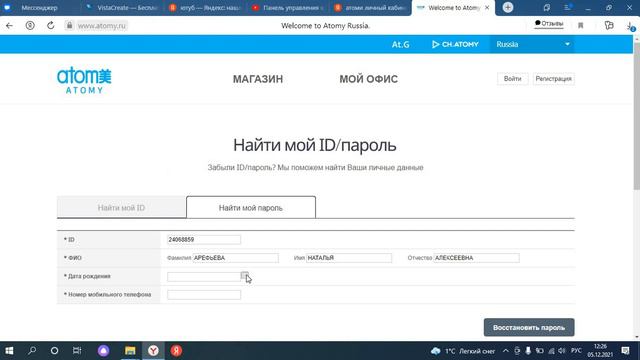Open Task View in the taskbar
The width and height of the screenshot is (640, 360).
click(x=77, y=351)
